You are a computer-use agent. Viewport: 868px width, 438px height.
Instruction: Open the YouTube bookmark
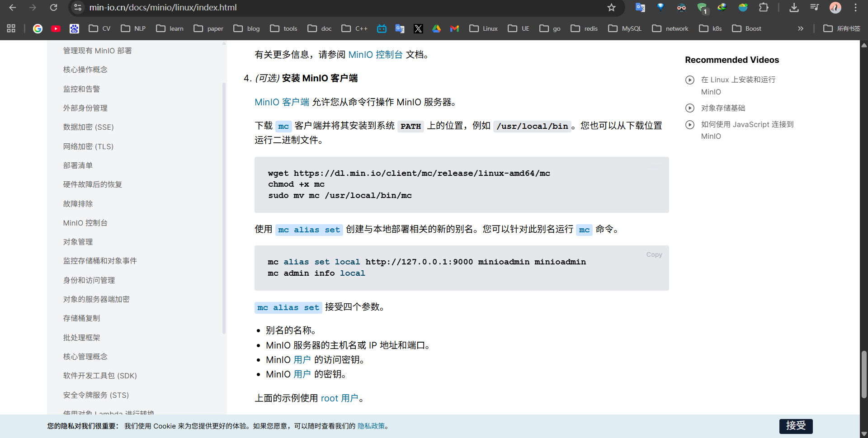(x=56, y=28)
